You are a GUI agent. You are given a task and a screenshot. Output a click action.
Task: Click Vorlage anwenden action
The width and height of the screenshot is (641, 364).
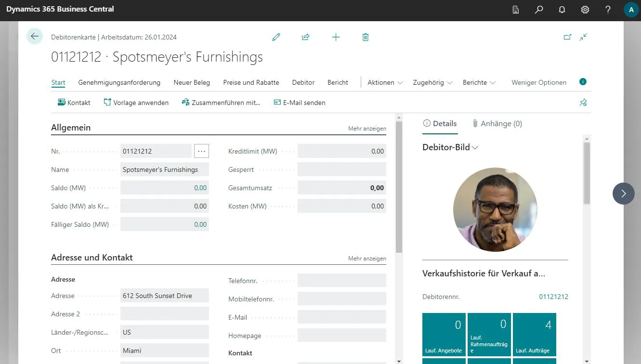click(x=136, y=103)
